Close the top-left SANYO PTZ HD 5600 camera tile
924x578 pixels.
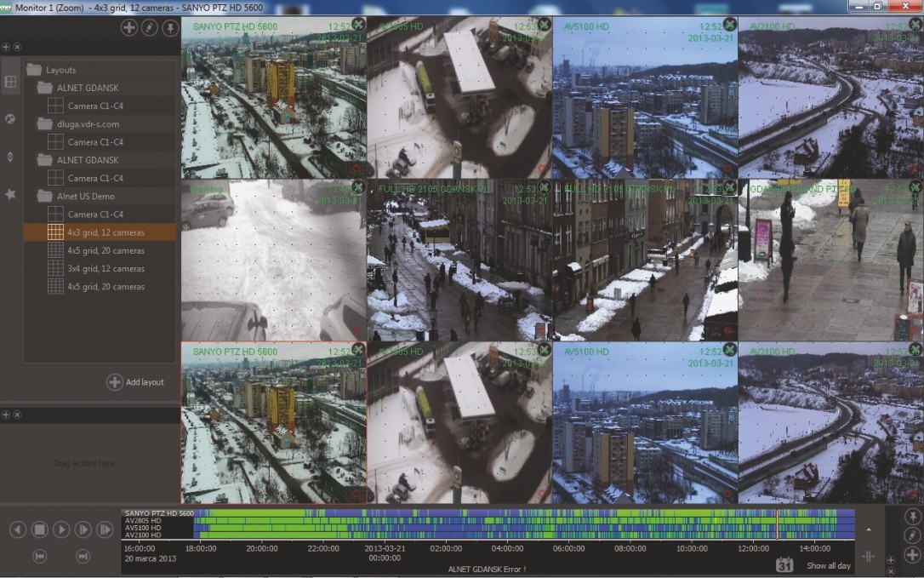358,25
